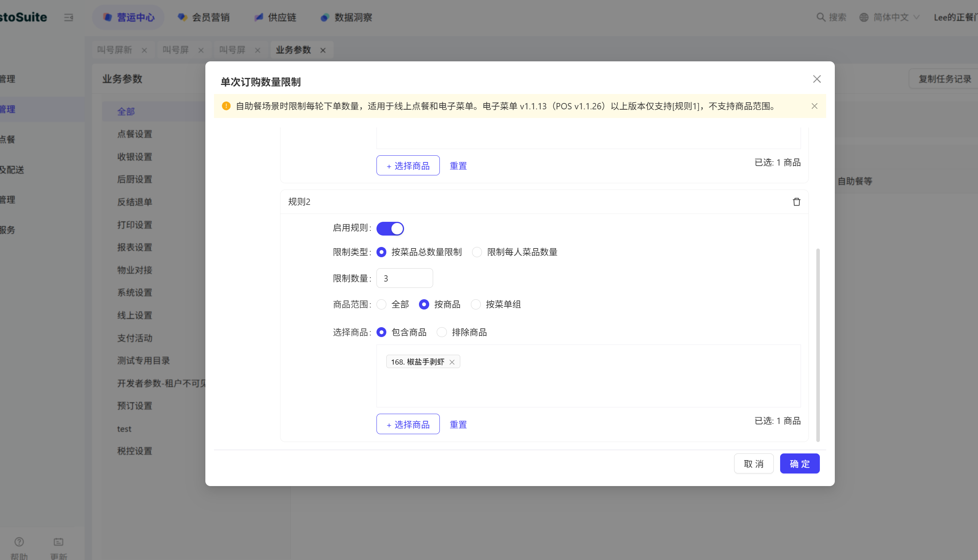
Task: Select 排除商品 radio option
Action: coord(442,332)
